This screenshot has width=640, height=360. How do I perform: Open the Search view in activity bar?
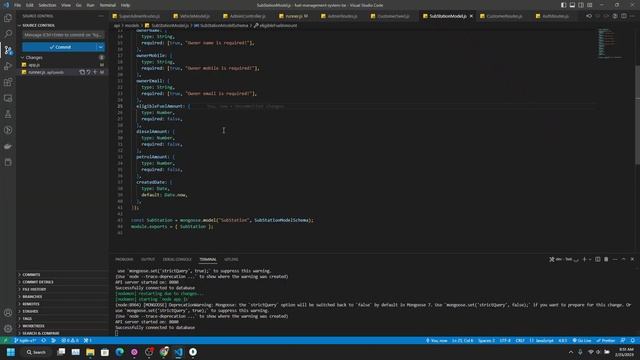[x=8, y=34]
